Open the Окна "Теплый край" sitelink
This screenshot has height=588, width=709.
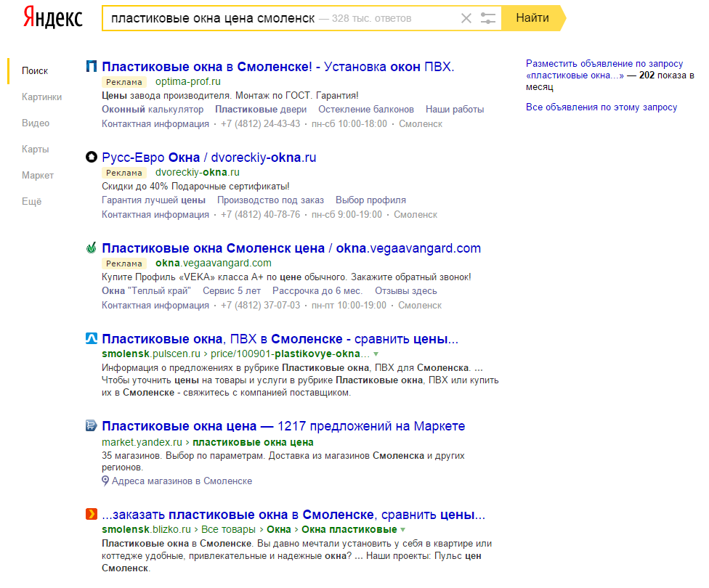pyautogui.click(x=146, y=291)
